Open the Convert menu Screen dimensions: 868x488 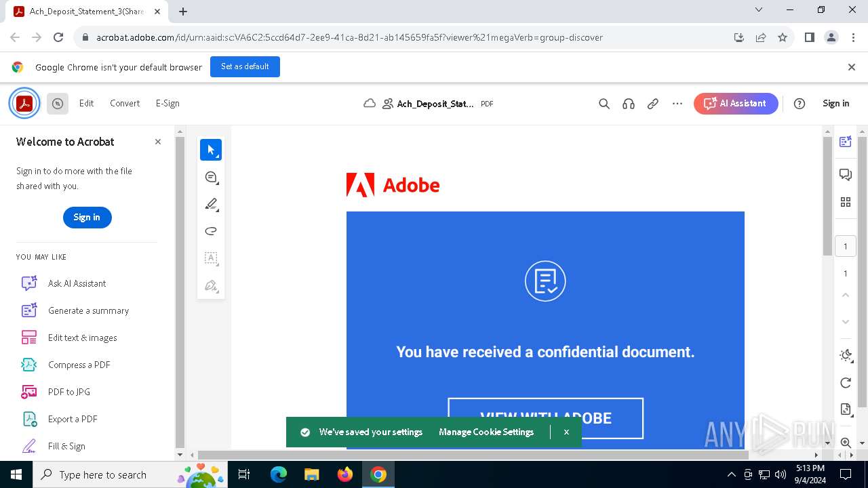tap(125, 104)
